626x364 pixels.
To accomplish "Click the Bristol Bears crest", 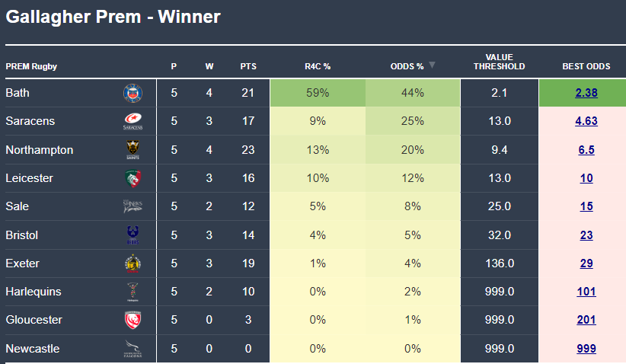I will click(x=133, y=235).
